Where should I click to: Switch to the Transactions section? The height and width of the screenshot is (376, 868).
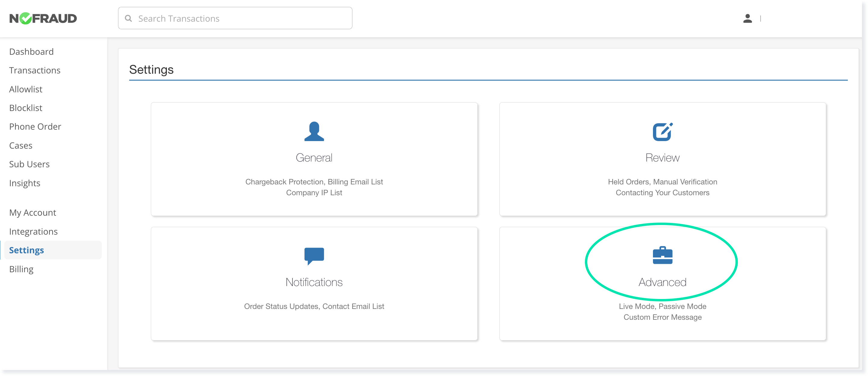coord(35,70)
